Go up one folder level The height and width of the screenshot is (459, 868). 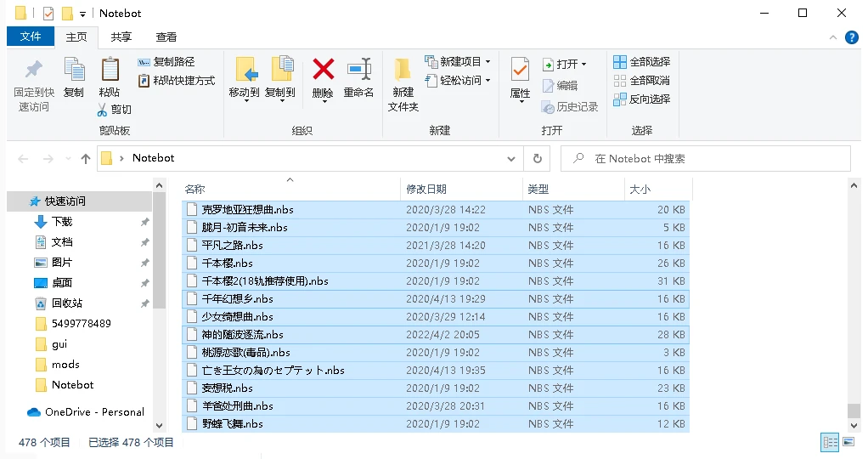85,159
